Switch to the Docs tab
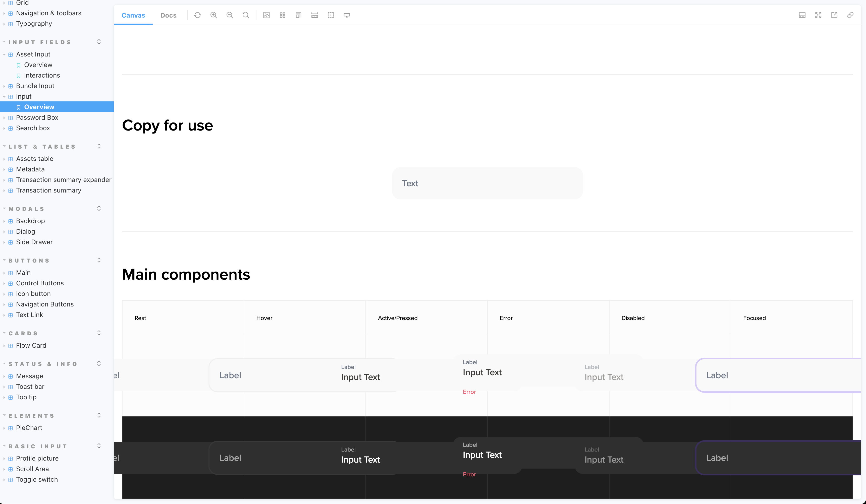Screen dimensions: 866x504 (x=168, y=15)
